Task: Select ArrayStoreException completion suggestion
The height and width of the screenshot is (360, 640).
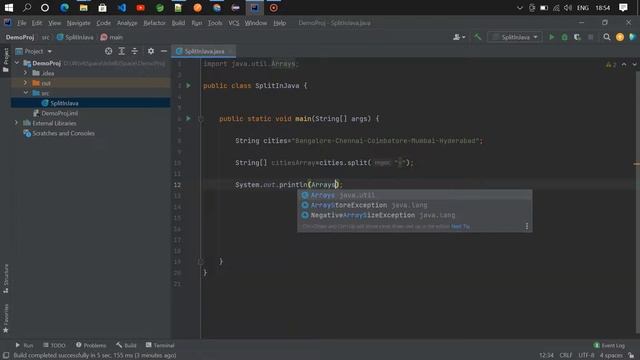Action: tap(414, 205)
